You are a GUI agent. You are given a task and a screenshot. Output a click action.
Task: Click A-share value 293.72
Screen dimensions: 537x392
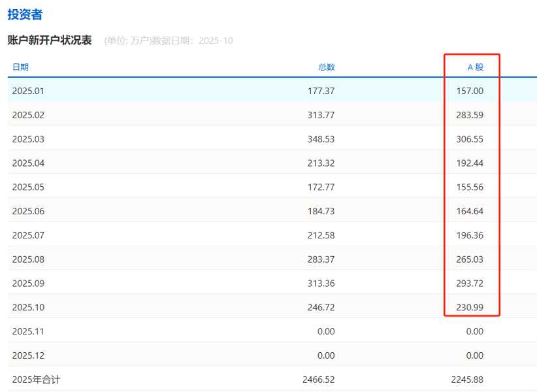coord(470,284)
